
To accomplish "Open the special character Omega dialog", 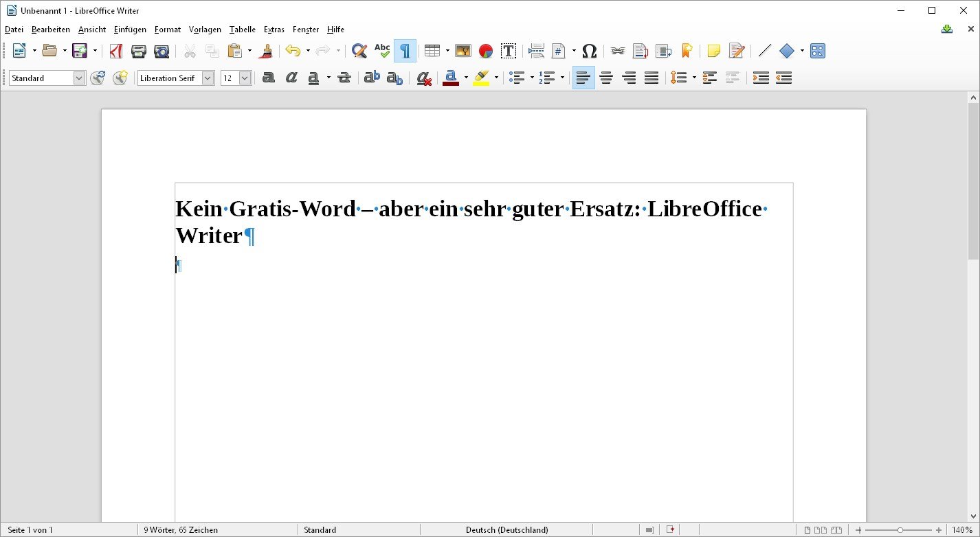I will (590, 51).
